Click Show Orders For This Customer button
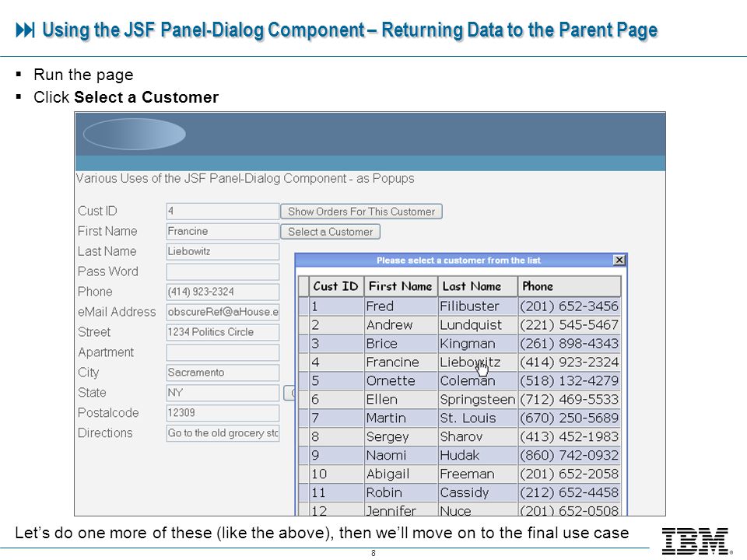Image resolution: width=747 pixels, height=560 pixels. pyautogui.click(x=361, y=212)
